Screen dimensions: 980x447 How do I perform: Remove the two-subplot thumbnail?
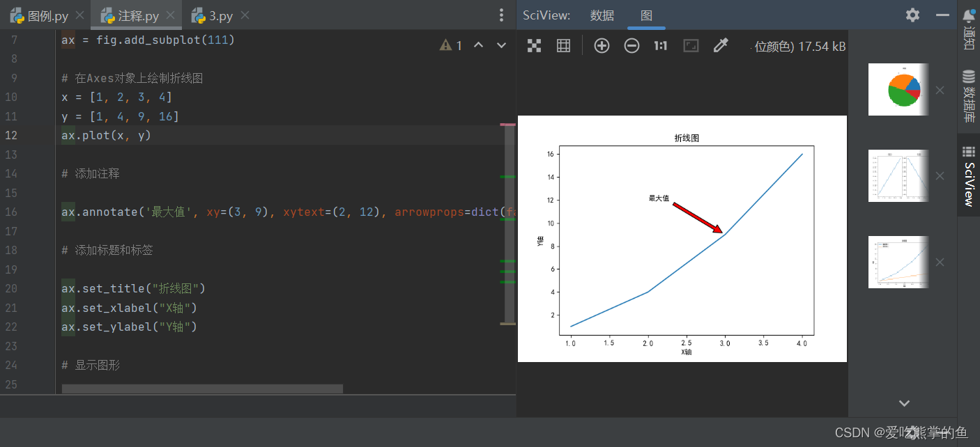click(x=940, y=176)
